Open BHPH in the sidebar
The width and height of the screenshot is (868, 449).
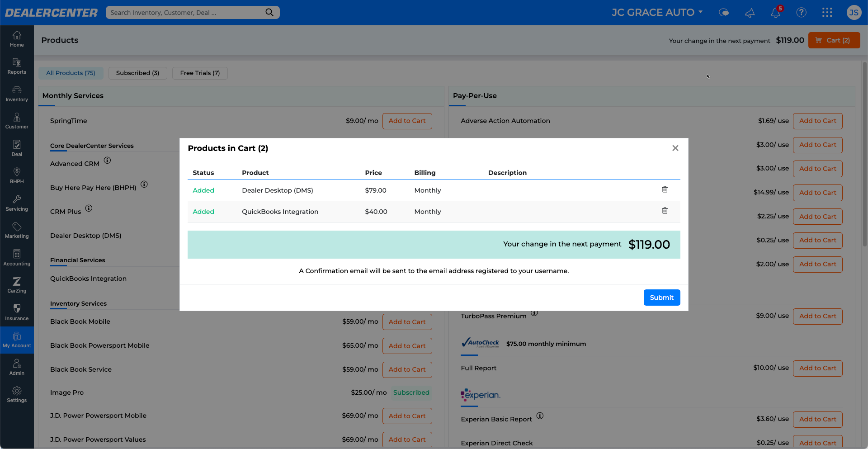pos(17,176)
